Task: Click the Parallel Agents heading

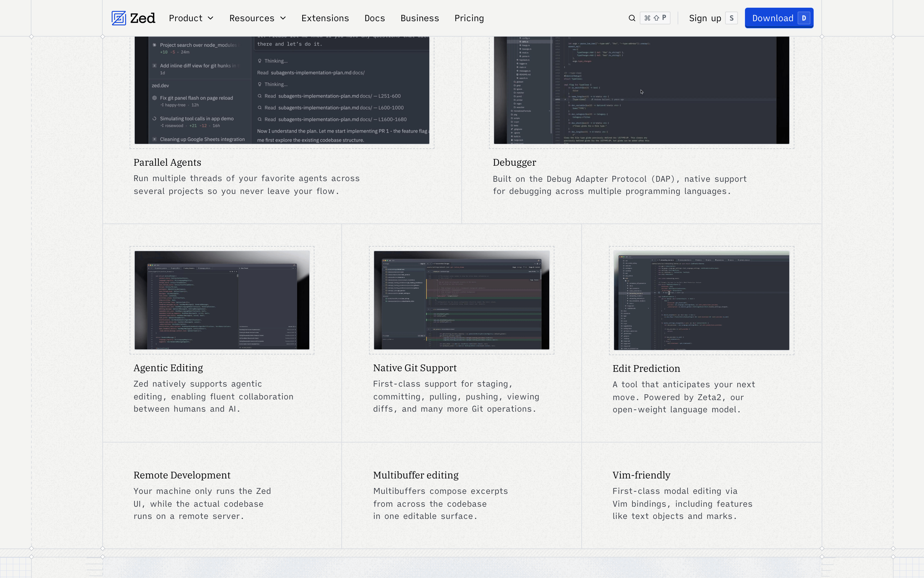Action: coord(167,162)
